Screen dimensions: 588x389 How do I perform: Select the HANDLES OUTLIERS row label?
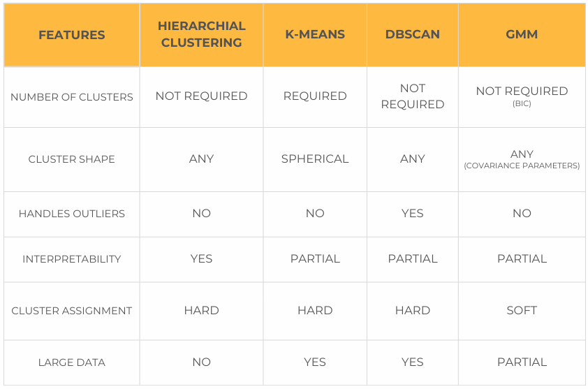click(x=72, y=214)
